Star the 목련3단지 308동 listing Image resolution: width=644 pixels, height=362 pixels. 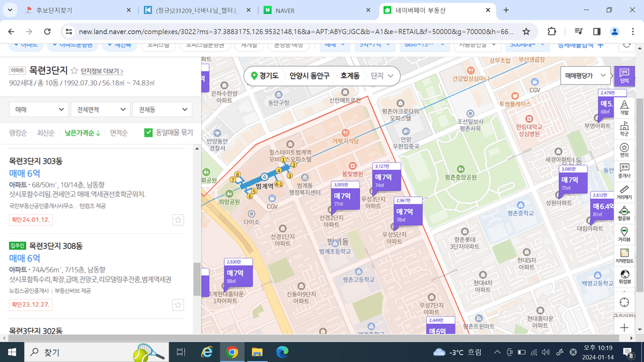tap(178, 305)
